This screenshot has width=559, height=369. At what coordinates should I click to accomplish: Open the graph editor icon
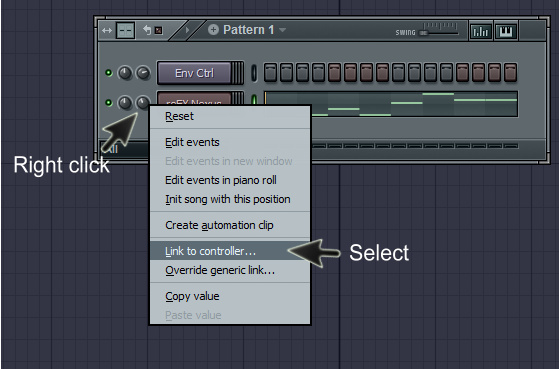click(480, 31)
